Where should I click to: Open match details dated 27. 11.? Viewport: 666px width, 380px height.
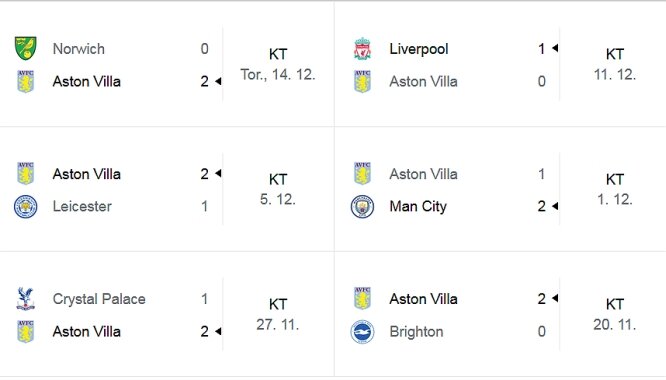(x=278, y=314)
